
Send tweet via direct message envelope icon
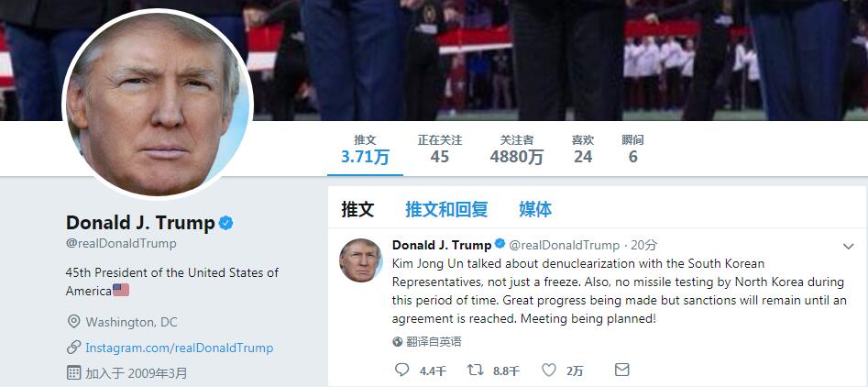pyautogui.click(x=622, y=370)
